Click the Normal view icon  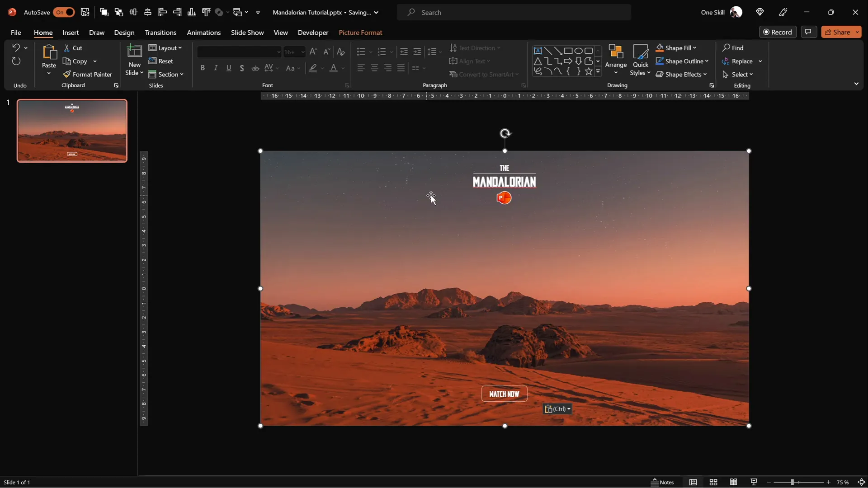[693, 483]
